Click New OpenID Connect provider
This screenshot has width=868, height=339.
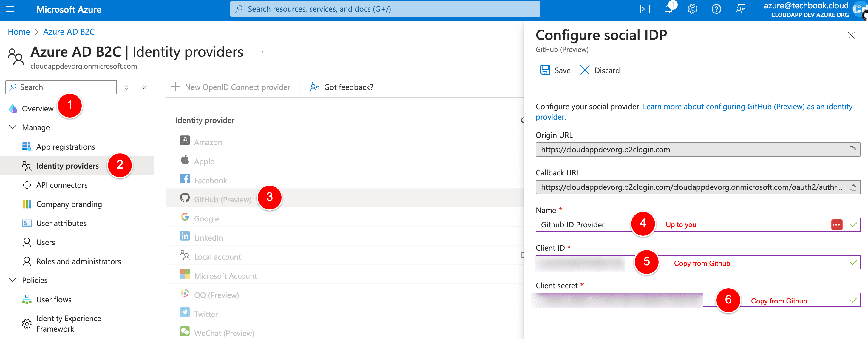[231, 87]
